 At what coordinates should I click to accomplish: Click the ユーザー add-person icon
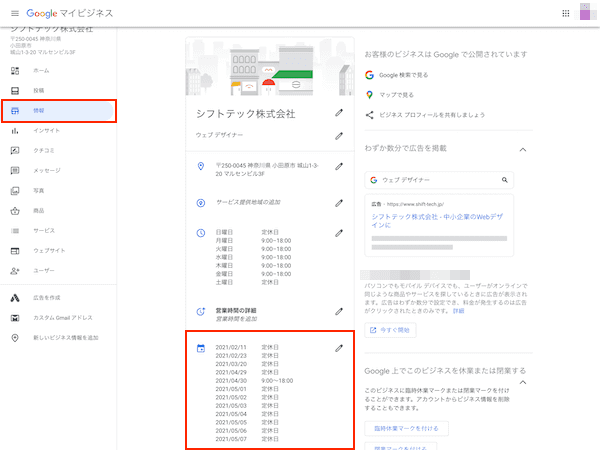point(15,271)
